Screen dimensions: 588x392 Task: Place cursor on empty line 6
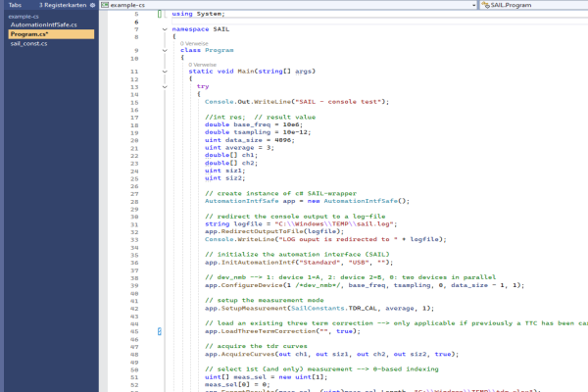tap(294, 22)
